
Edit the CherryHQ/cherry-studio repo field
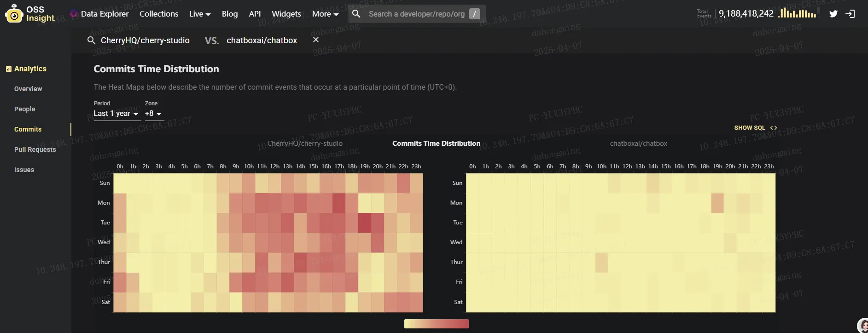(145, 40)
